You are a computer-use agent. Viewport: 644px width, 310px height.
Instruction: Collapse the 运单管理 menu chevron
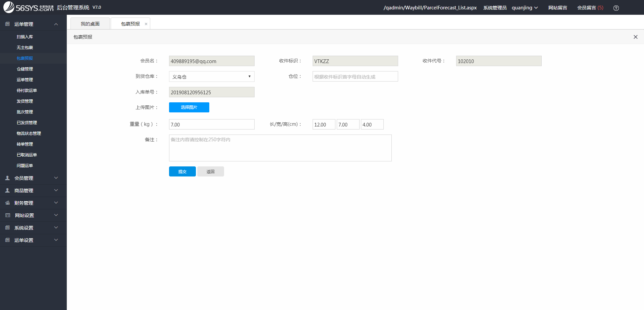tap(56, 24)
